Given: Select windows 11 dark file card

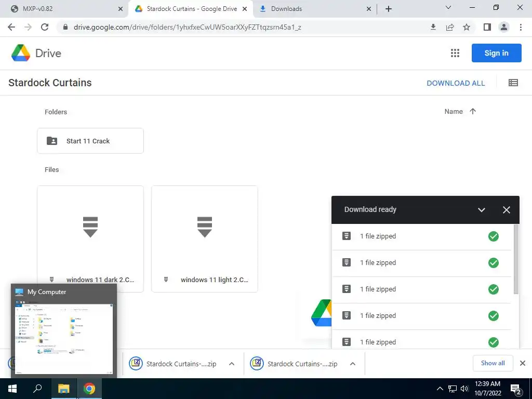Looking at the screenshot, I should click(90, 239).
